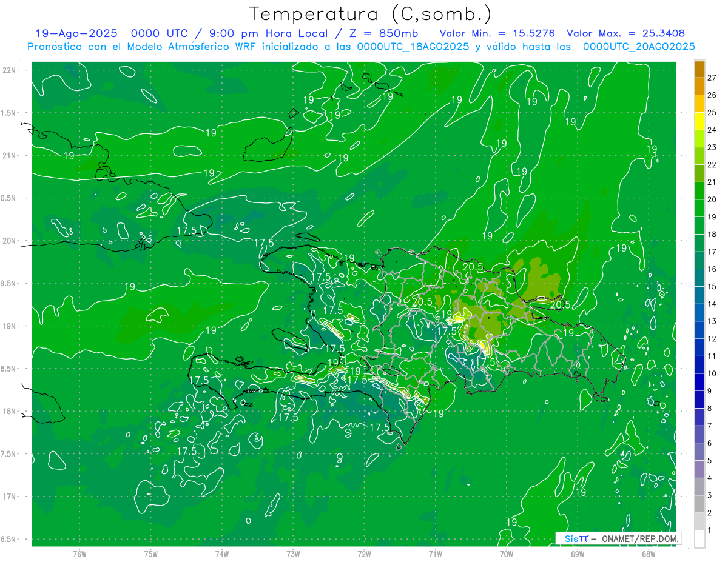This screenshot has width=728, height=562.
Task: Click value '6' on the color legend
Action: 710,443
